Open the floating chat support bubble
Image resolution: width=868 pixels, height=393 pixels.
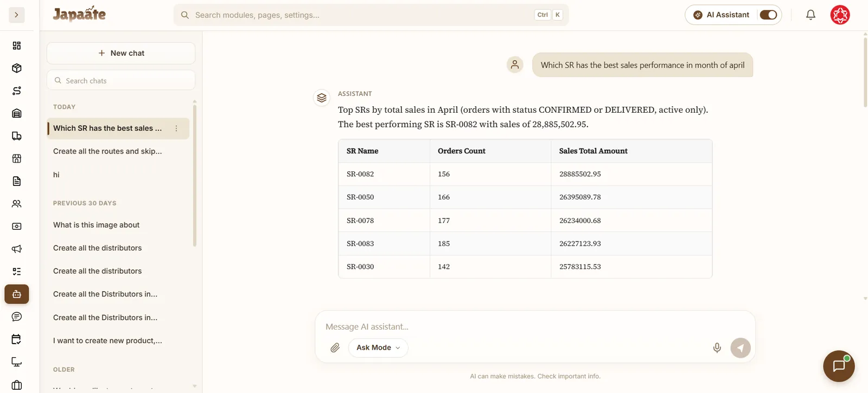[x=839, y=366]
